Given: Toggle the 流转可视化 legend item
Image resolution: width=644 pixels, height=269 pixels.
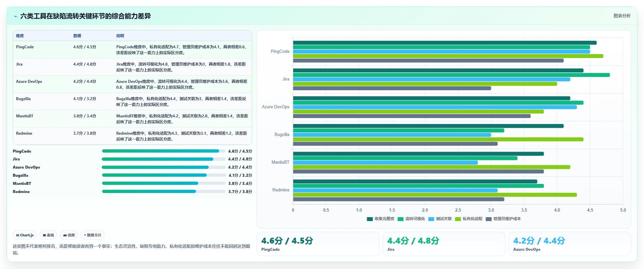Looking at the screenshot, I should pos(411,219).
